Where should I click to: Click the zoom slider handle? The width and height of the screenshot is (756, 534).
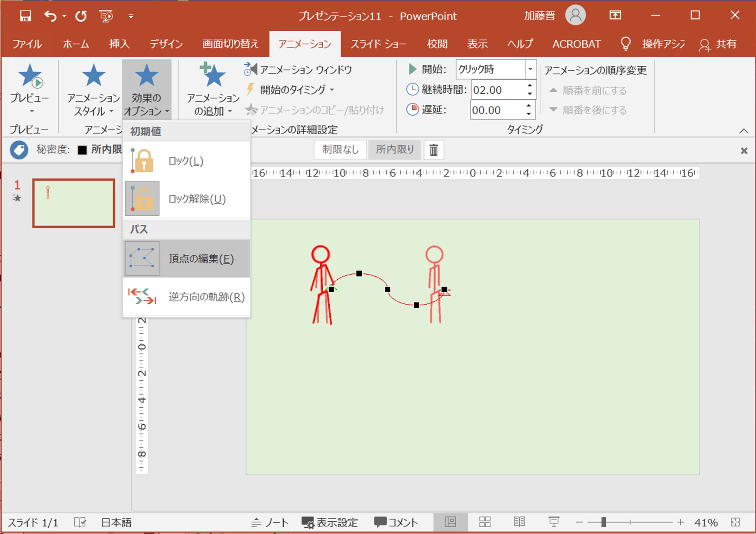(x=603, y=522)
